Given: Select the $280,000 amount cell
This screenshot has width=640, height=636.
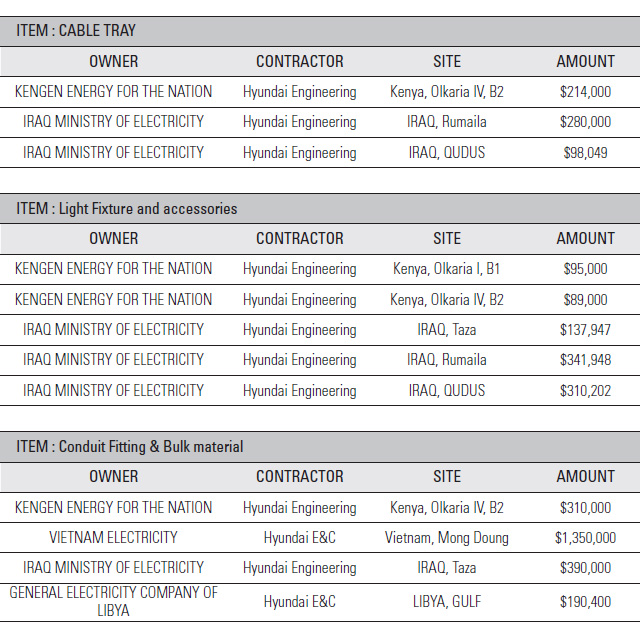Looking at the screenshot, I should point(585,122).
